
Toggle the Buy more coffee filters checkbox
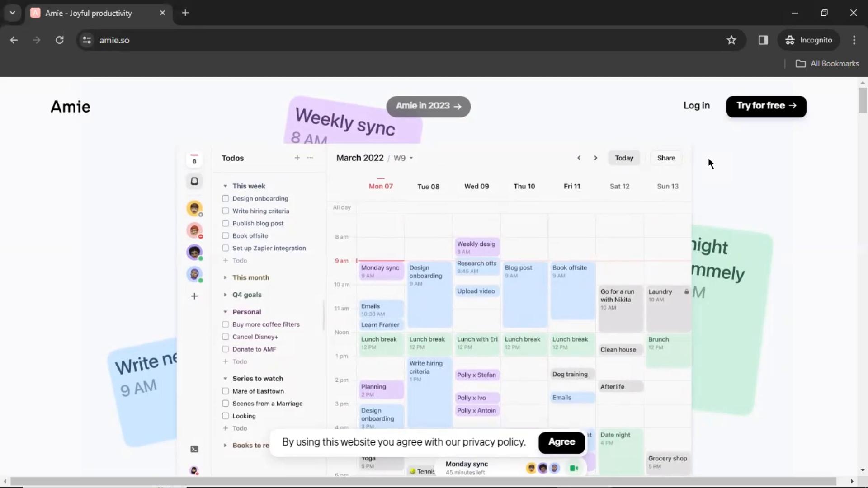pyautogui.click(x=225, y=324)
